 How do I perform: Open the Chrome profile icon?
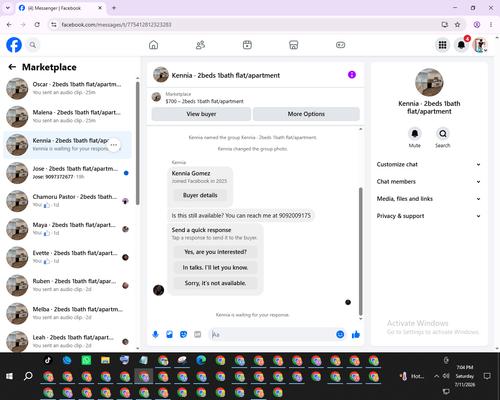tap(477, 25)
